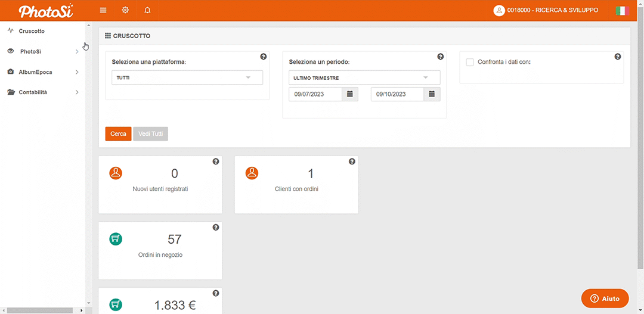Screen dimensions: 644x314
Task: Click the Aiuto help button
Action: point(605,299)
